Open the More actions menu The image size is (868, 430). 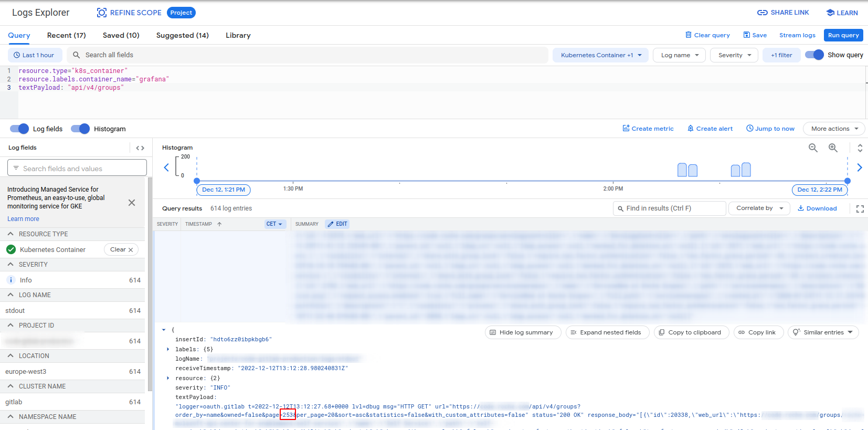pyautogui.click(x=834, y=129)
